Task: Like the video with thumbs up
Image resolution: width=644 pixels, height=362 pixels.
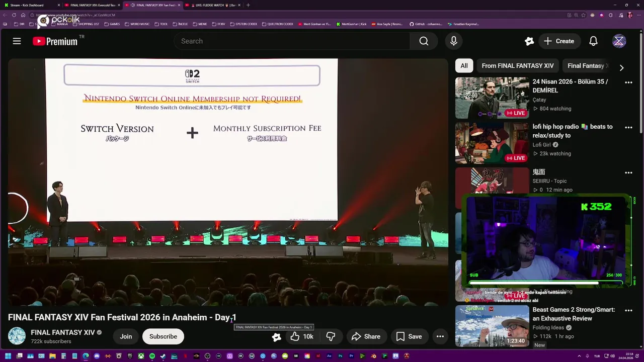Action: click(302, 336)
